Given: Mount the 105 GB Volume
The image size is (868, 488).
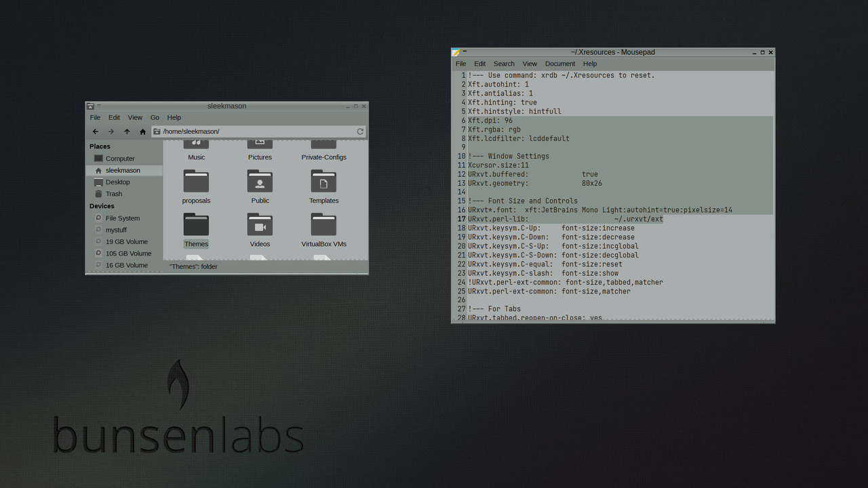Looking at the screenshot, I should [x=124, y=253].
